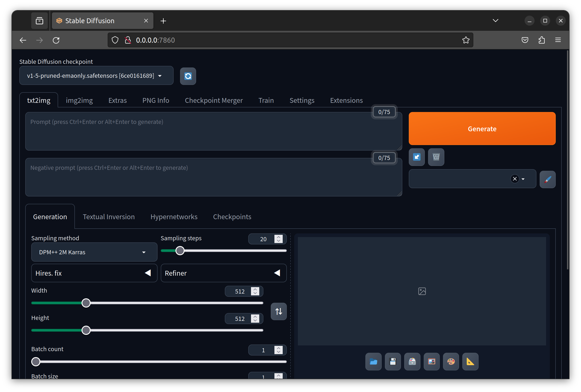Click the edit styles paintbrush icon
Viewport: 581px width, 392px height.
(547, 179)
